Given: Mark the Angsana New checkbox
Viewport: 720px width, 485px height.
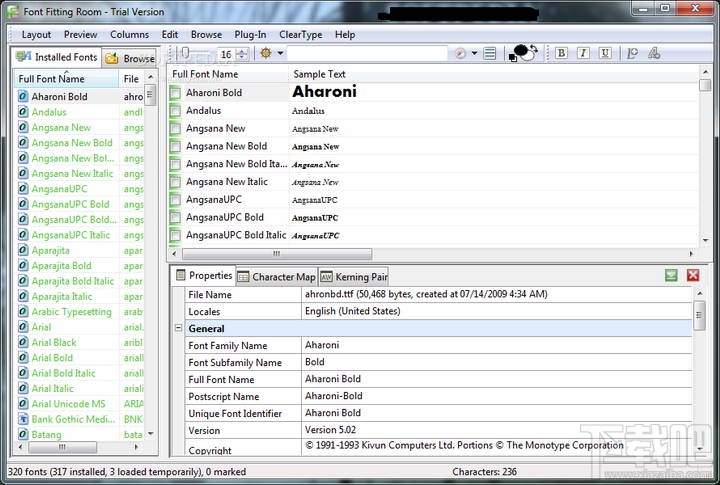Looking at the screenshot, I should pos(175,129).
